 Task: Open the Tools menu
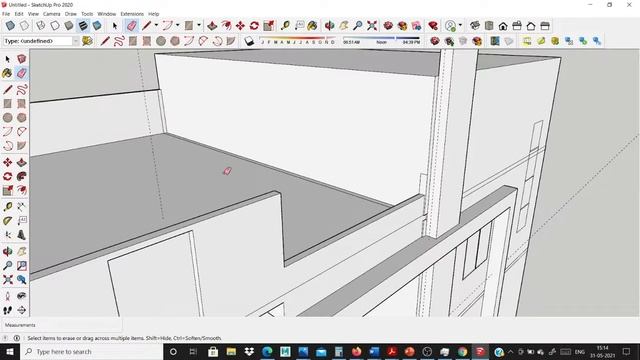[87, 14]
